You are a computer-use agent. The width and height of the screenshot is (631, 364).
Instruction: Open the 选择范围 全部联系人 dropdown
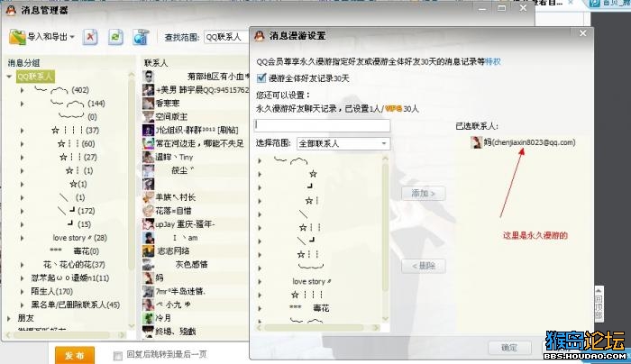tap(343, 143)
